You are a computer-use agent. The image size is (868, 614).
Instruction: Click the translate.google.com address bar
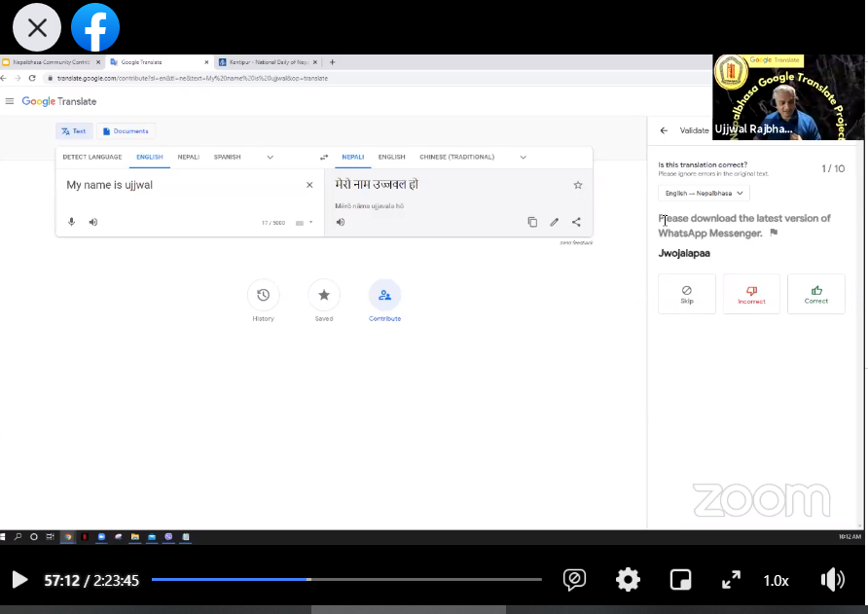pos(192,78)
